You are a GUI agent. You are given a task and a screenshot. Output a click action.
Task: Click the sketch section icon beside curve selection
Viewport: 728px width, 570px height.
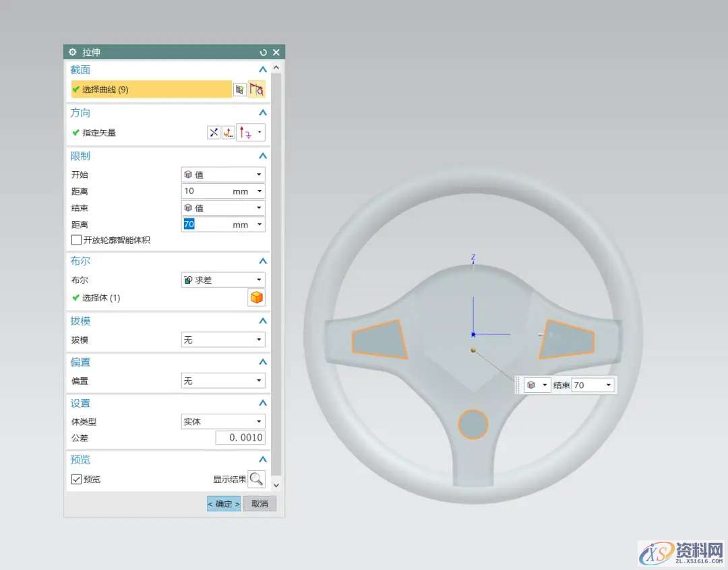coord(239,90)
